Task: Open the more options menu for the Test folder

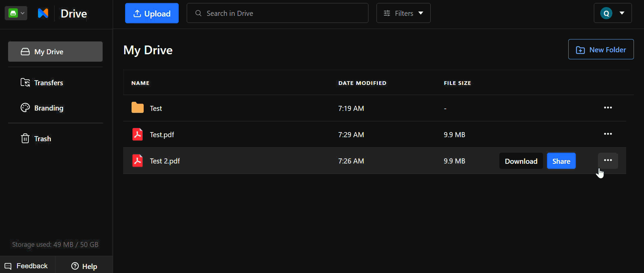Action: [608, 108]
